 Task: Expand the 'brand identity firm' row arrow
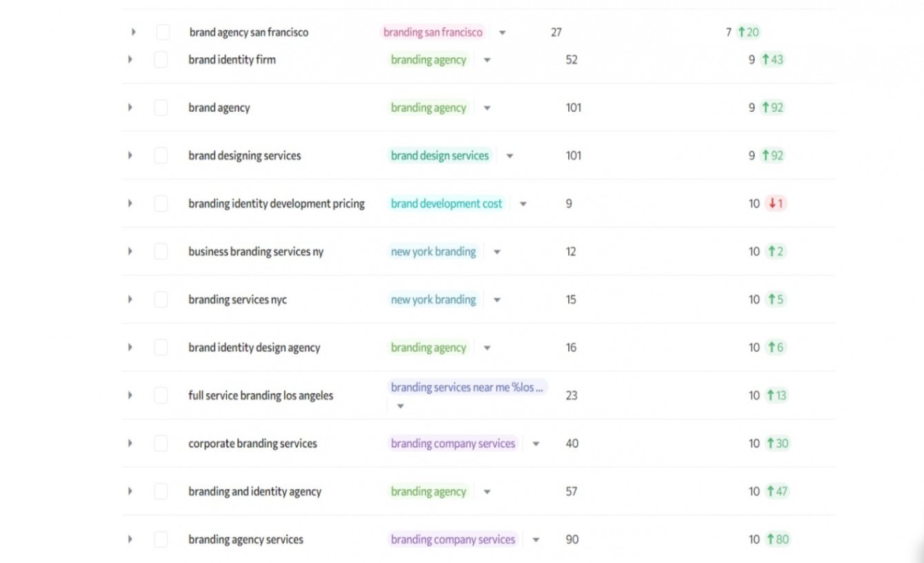130,60
